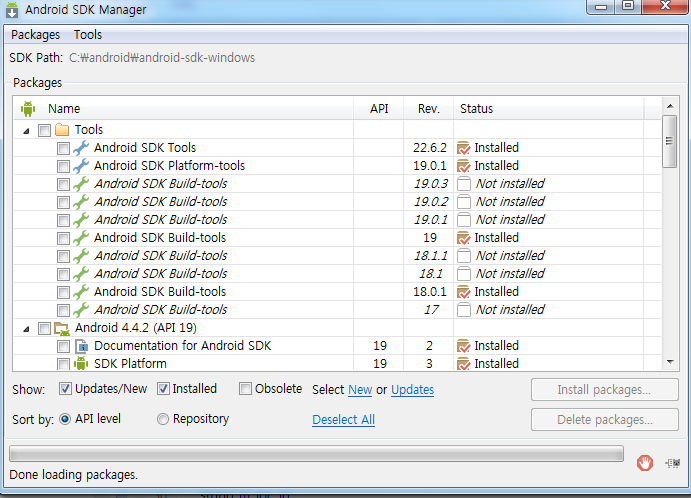691x498 pixels.
Task: Click wrench icon of Build-tools rev 19.0.1
Action: point(81,220)
